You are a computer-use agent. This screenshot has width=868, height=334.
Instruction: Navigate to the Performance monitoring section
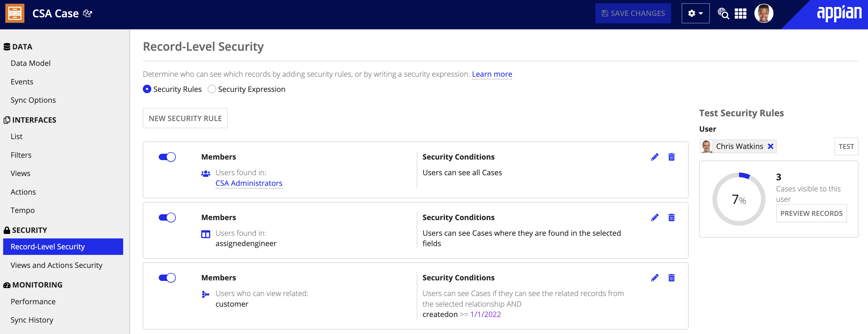(x=33, y=301)
